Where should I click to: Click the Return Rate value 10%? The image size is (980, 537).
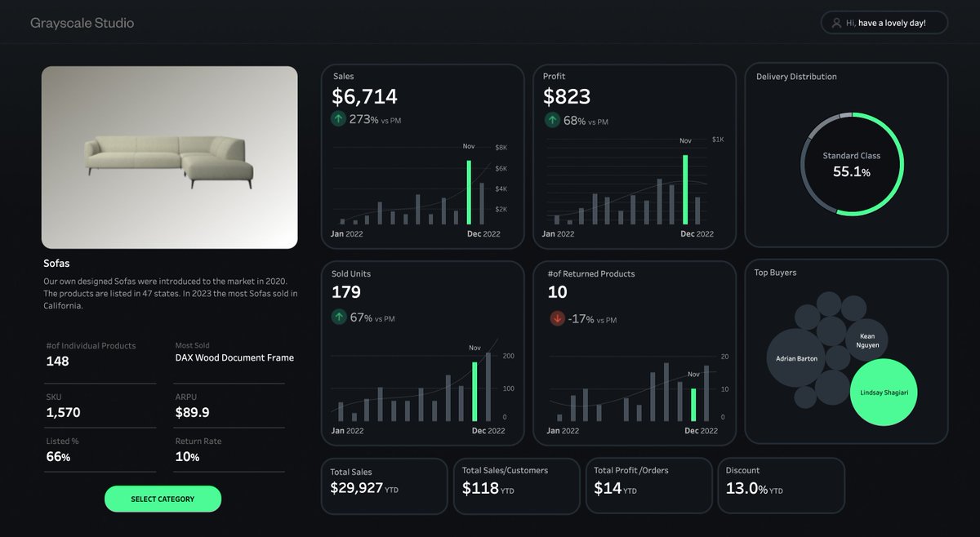click(x=187, y=457)
